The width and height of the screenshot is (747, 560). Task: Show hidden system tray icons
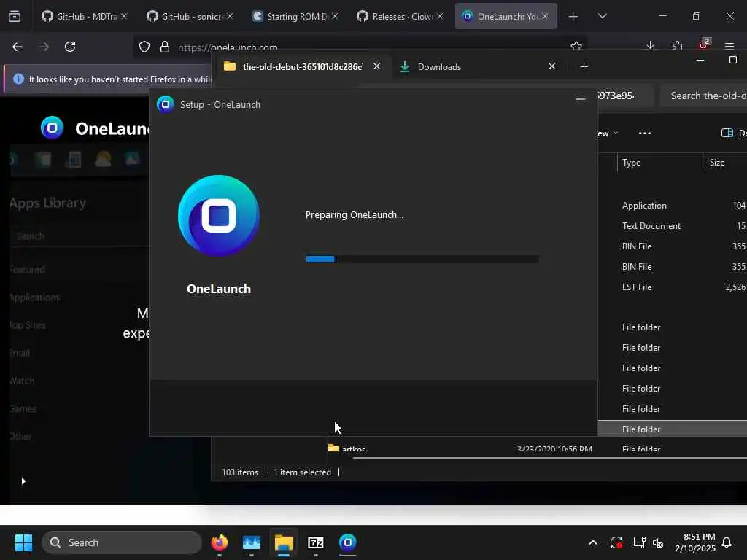593,542
